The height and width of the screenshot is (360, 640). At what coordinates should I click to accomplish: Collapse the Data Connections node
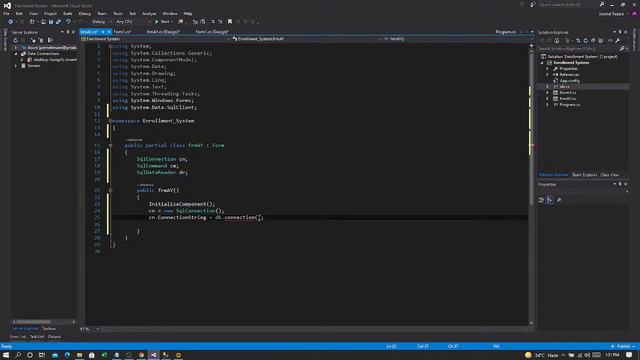coord(16,54)
